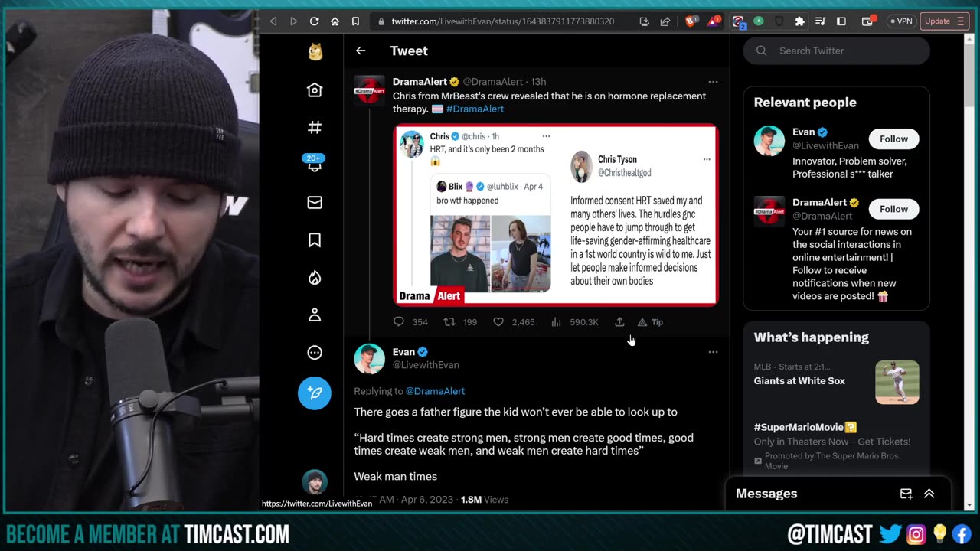The image size is (980, 551).
Task: Open Brave wallet icon
Action: [868, 21]
